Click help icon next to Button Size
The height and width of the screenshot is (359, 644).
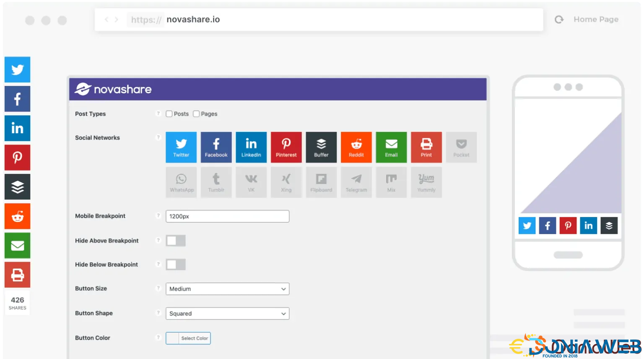point(158,288)
